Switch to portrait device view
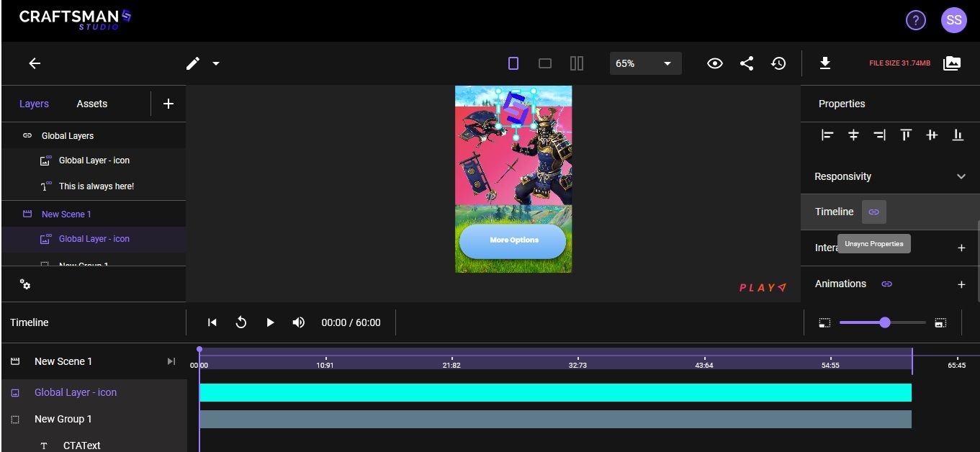Screen dimensions: 980x452 pos(513,63)
